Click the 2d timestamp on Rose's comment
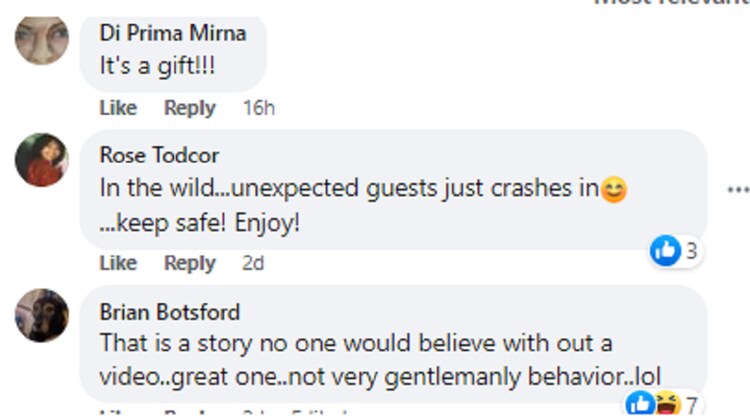This screenshot has height=418, width=750. click(254, 263)
